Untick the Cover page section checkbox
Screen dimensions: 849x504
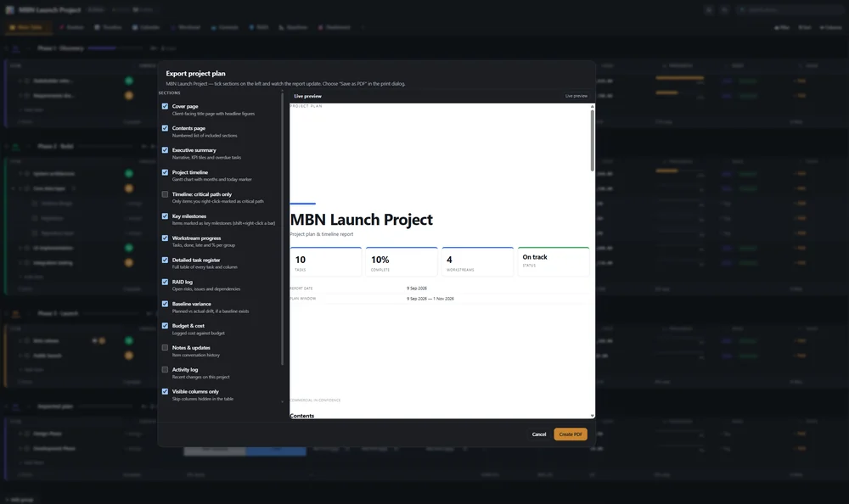click(166, 106)
